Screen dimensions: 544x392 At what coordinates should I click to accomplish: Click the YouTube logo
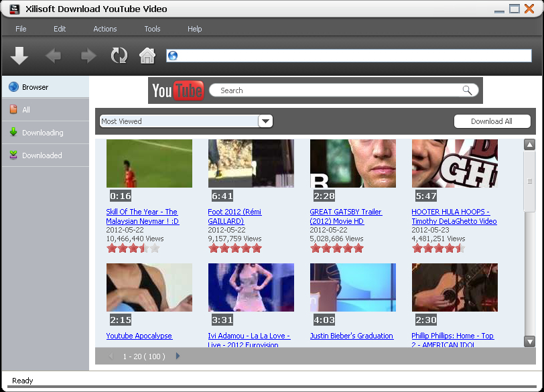178,90
